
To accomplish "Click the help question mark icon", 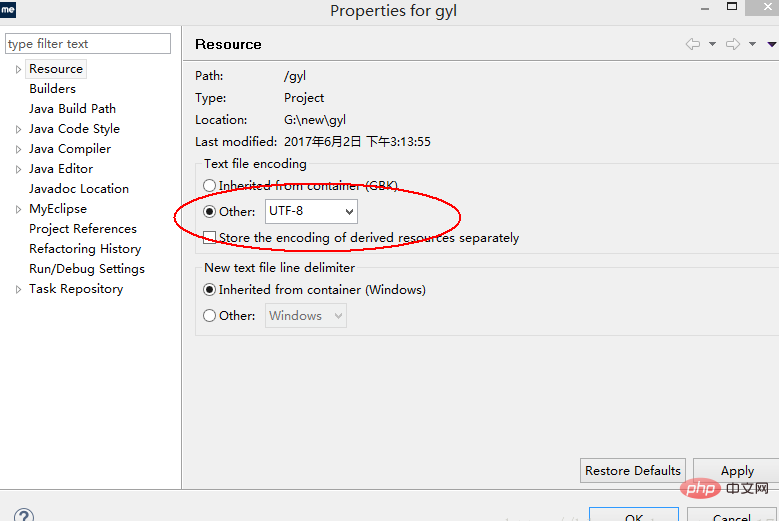I will pyautogui.click(x=24, y=515).
